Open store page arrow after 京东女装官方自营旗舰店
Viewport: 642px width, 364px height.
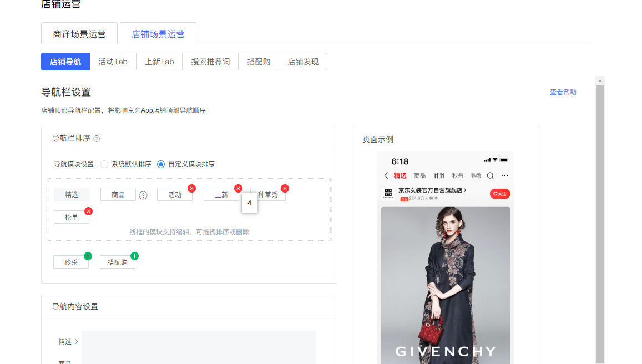click(464, 190)
